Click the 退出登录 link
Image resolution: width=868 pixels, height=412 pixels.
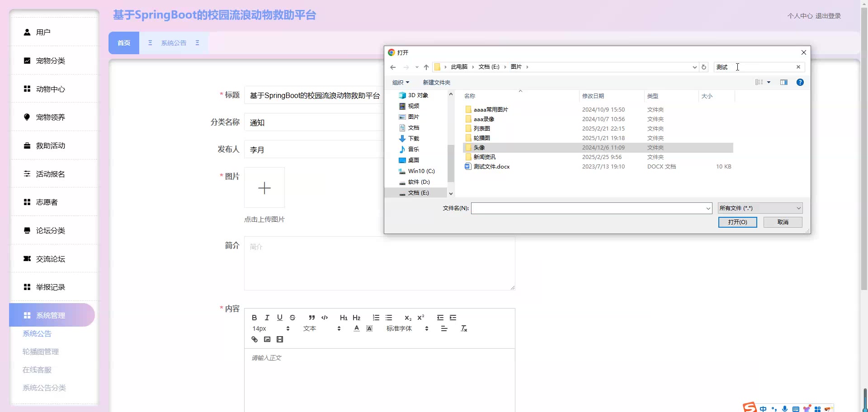[828, 16]
